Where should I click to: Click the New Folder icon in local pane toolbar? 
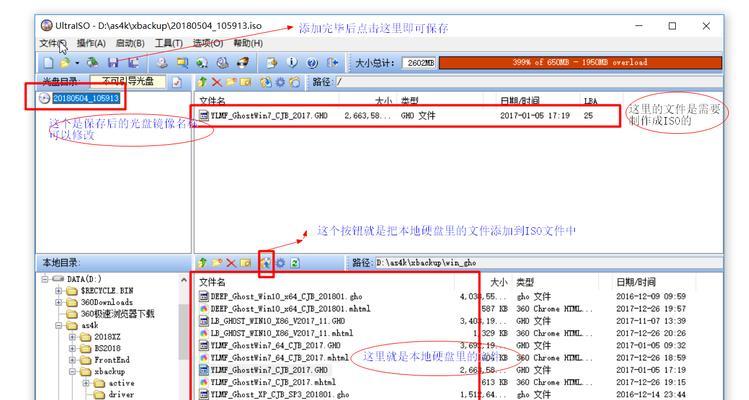[x=217, y=262]
